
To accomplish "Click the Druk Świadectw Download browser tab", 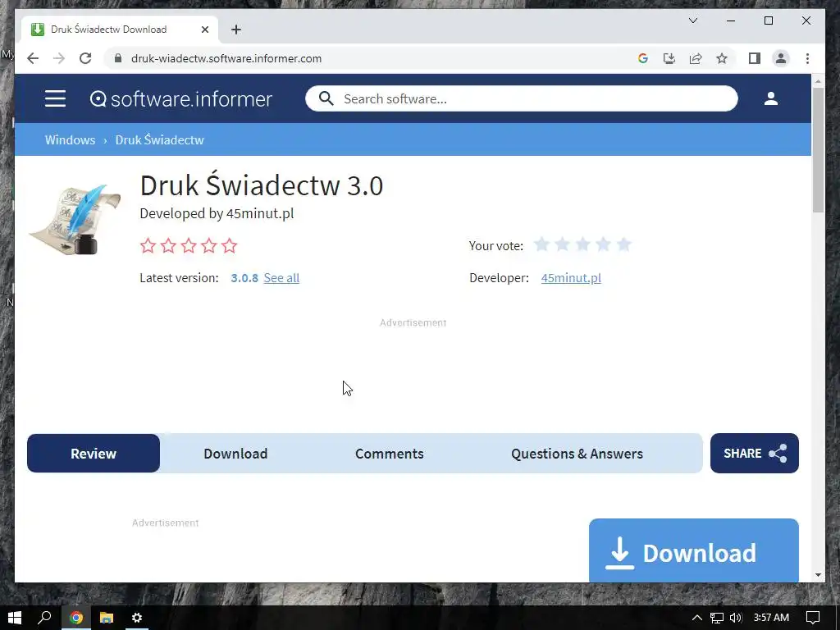I will pos(119,30).
